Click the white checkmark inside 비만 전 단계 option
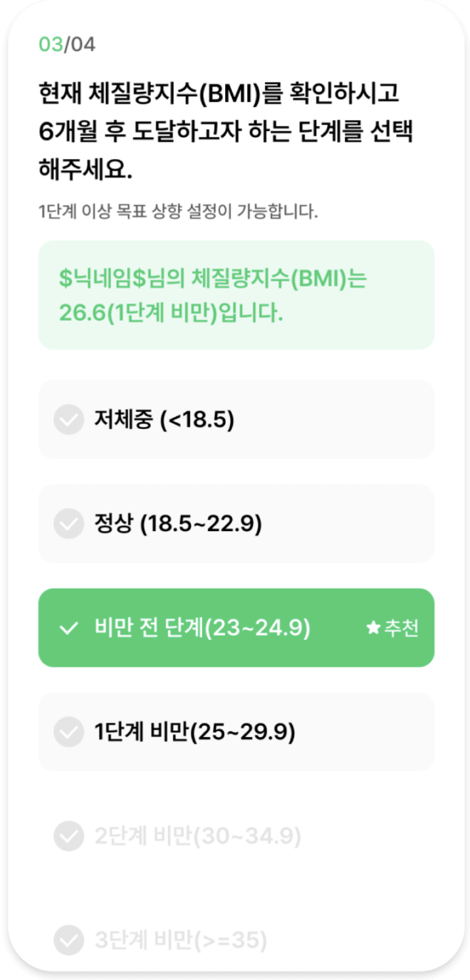This screenshot has height=980, width=470. point(68,628)
